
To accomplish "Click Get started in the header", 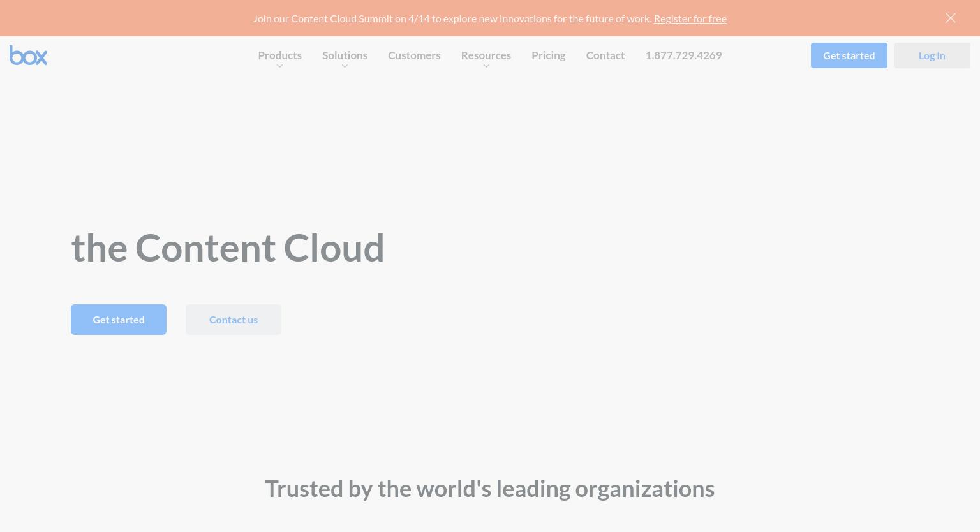I will pyautogui.click(x=849, y=55).
